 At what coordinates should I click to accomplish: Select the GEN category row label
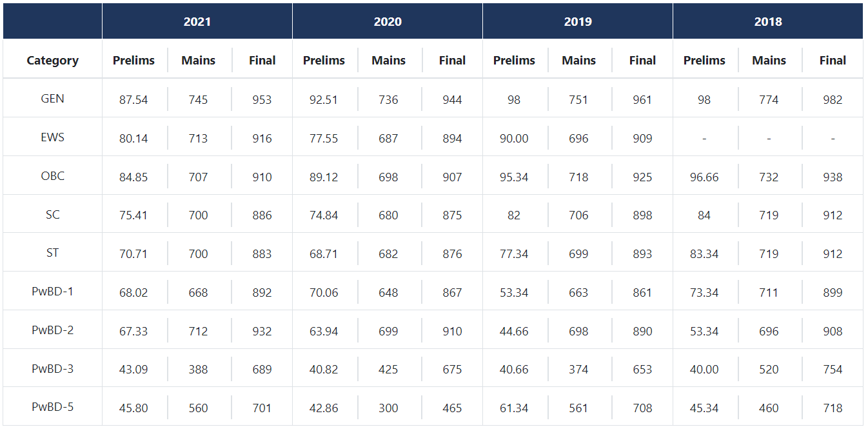(52, 99)
